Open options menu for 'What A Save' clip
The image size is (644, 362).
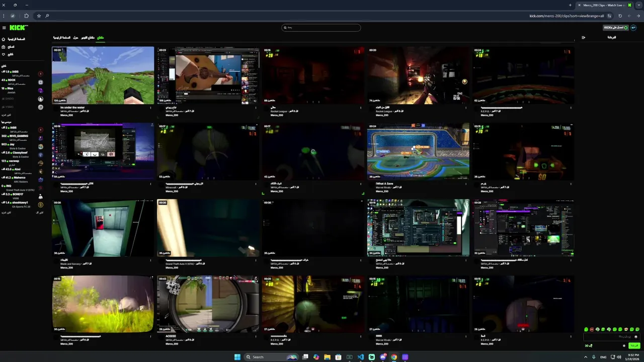point(466,184)
